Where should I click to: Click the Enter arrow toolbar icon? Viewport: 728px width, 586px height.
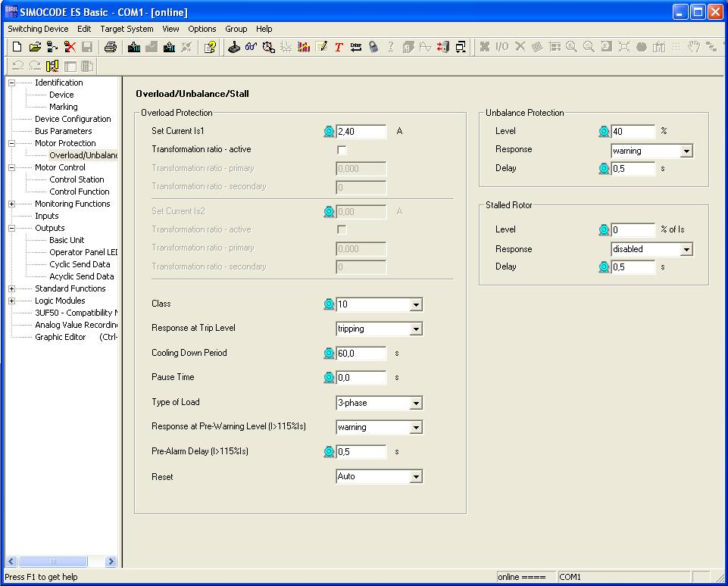point(356,47)
